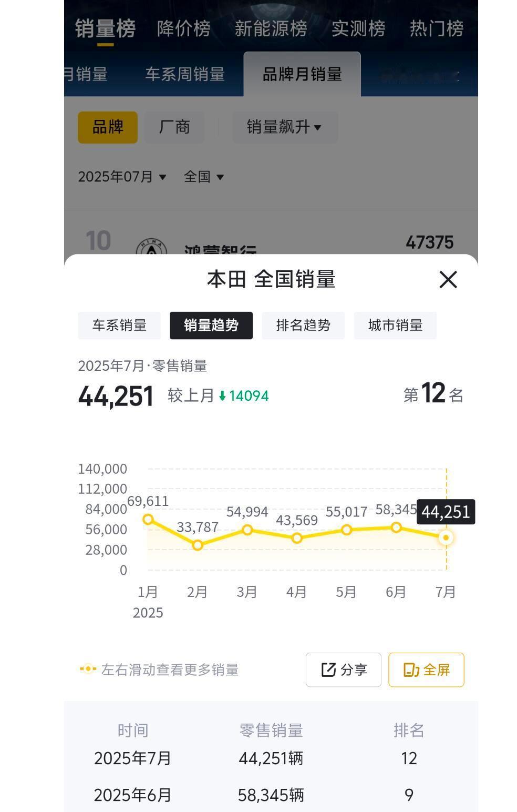Click the 2025年6月 table row

(271, 795)
